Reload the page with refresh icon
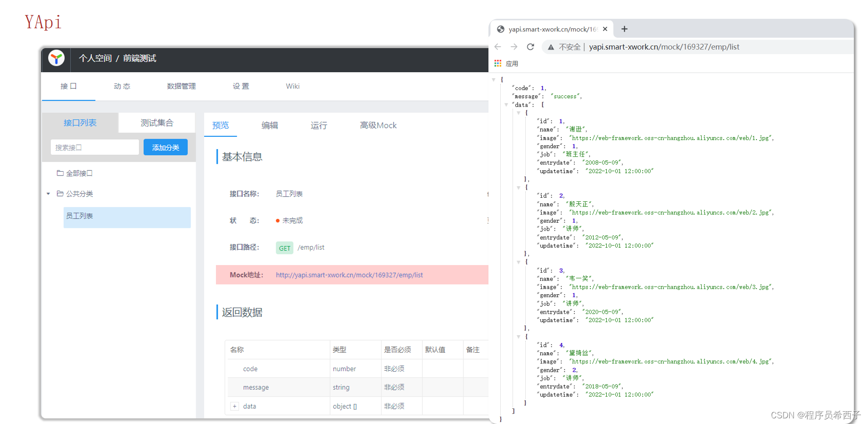868x424 pixels. (x=530, y=47)
